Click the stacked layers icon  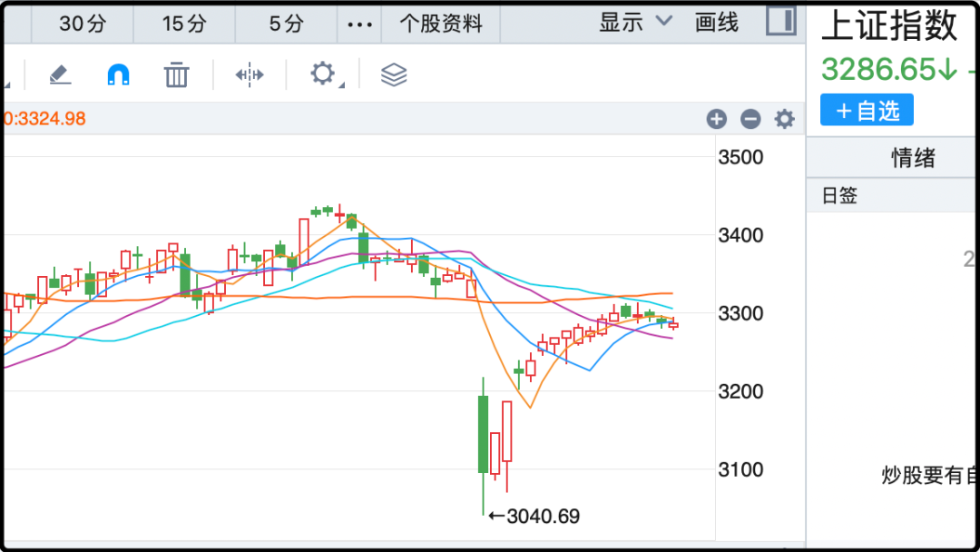(393, 74)
